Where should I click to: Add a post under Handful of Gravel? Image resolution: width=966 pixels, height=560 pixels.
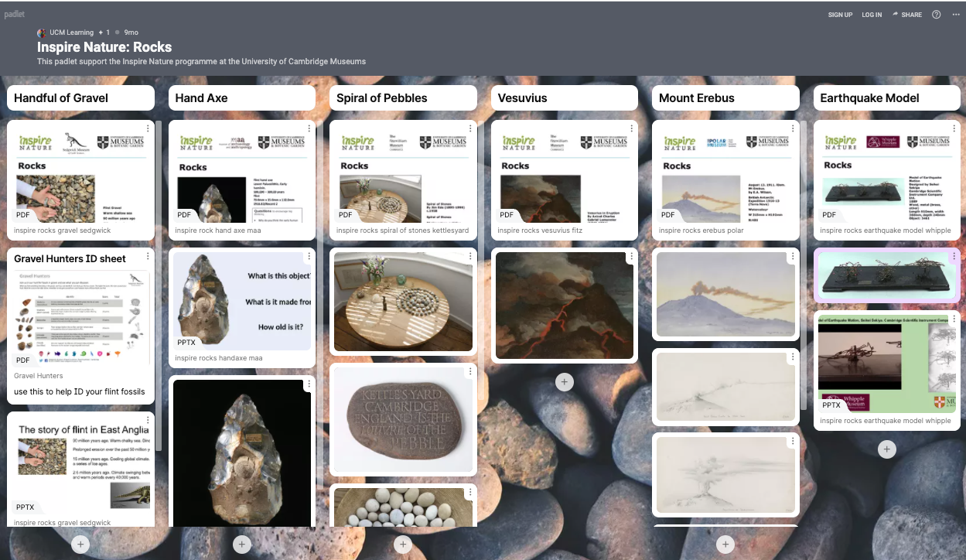[81, 545]
